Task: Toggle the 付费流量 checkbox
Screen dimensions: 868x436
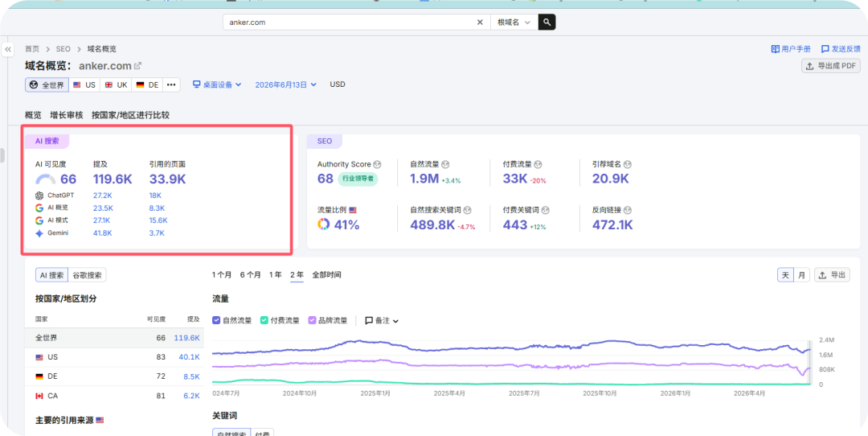Action: click(264, 320)
